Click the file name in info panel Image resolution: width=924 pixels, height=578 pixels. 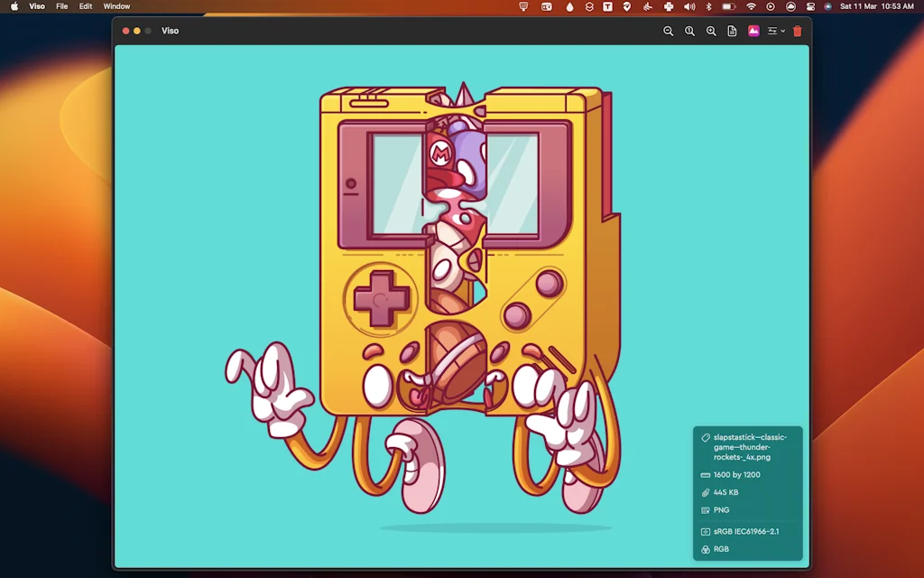coord(750,447)
